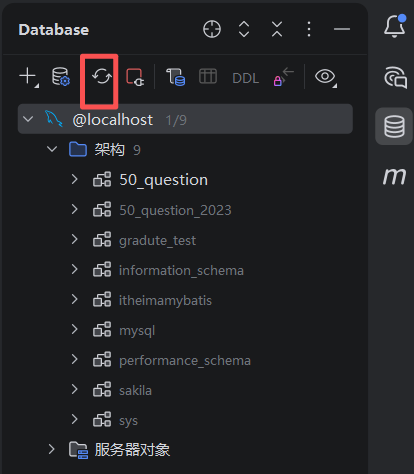414x474 pixels.
Task: Click the Edit Data table icon
Action: point(208,76)
